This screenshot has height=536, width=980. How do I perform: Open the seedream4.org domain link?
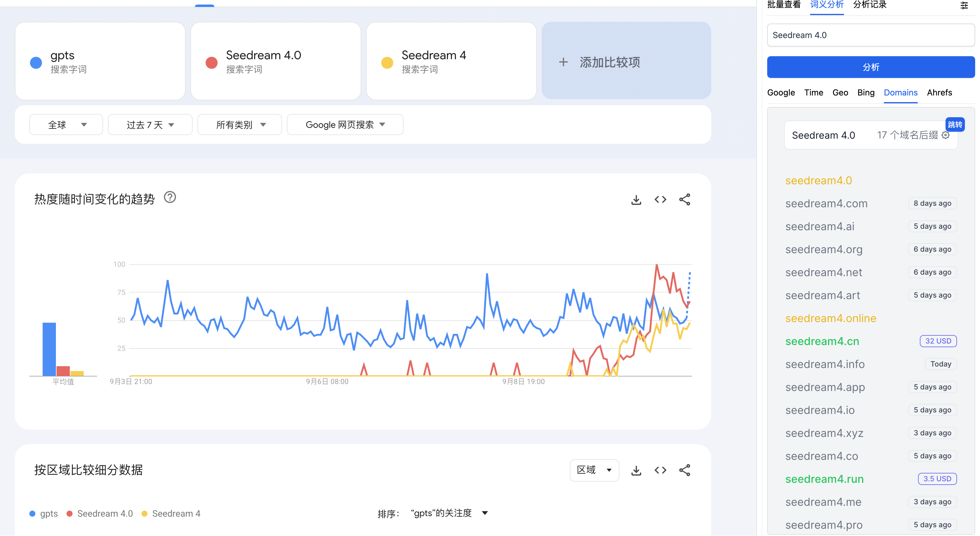(x=824, y=249)
